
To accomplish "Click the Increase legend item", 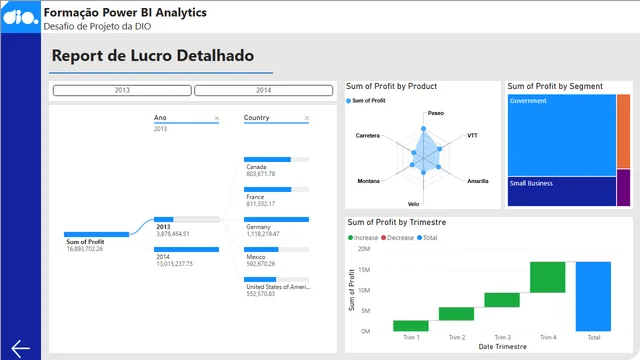I will (363, 238).
